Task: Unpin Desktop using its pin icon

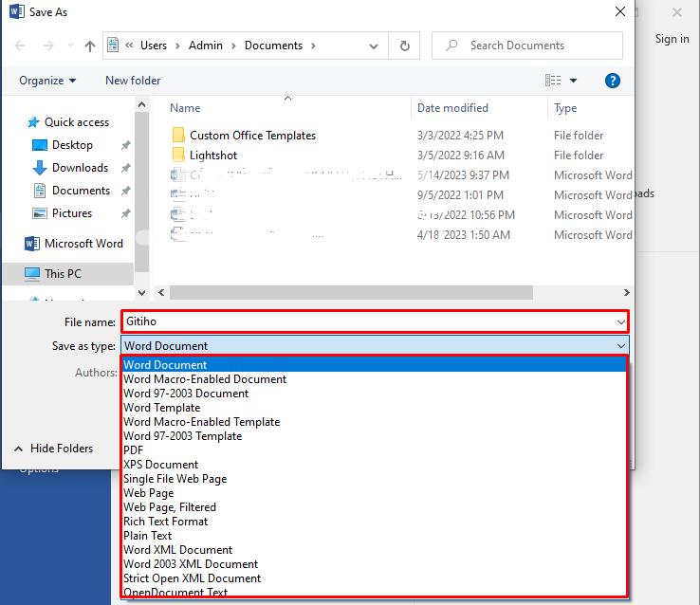Action: point(125,145)
